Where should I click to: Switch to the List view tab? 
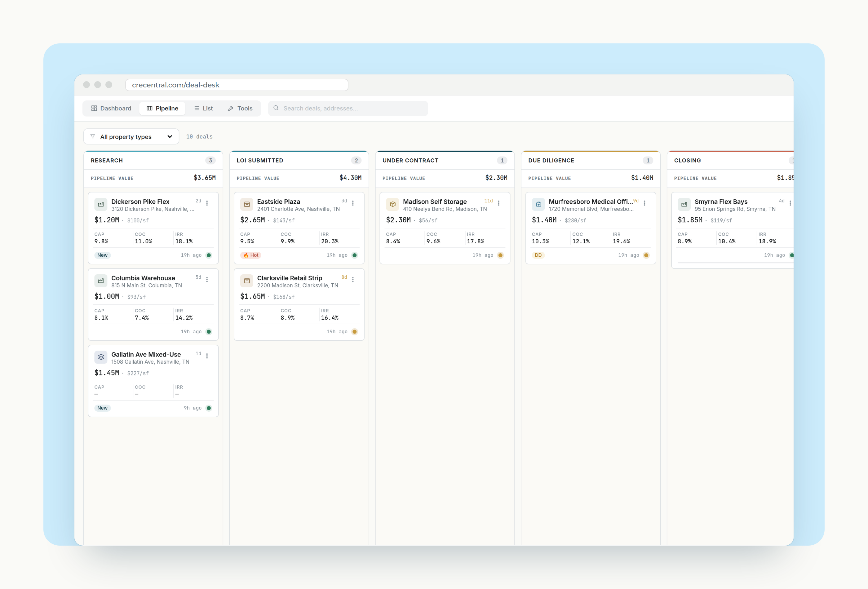(203, 108)
